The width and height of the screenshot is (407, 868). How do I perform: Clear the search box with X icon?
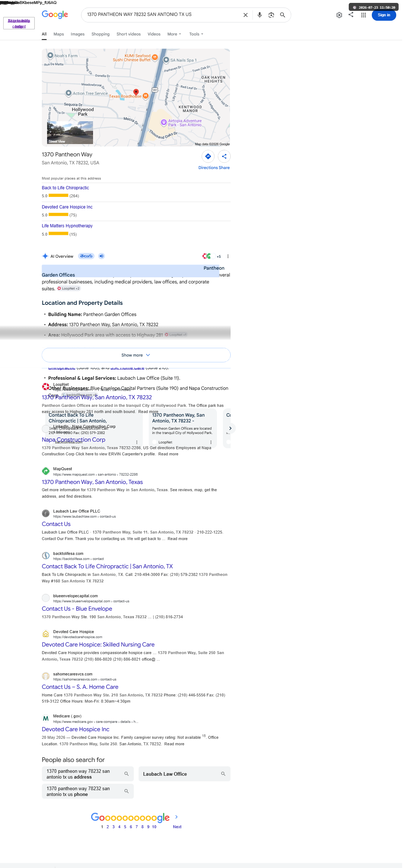coord(246,15)
